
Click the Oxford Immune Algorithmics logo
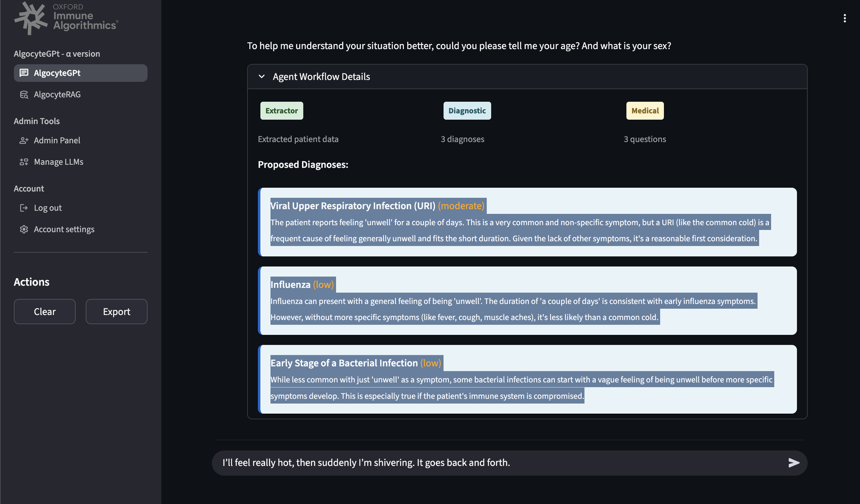pos(66,18)
